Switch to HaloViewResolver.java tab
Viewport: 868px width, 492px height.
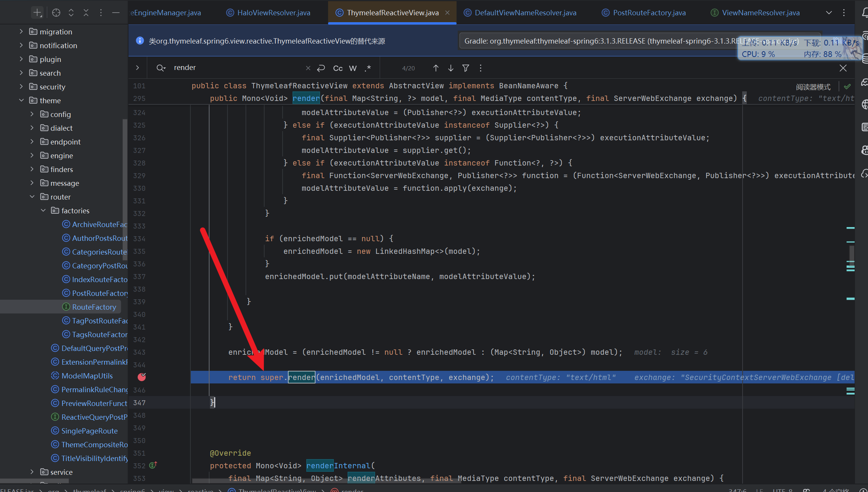click(x=273, y=13)
